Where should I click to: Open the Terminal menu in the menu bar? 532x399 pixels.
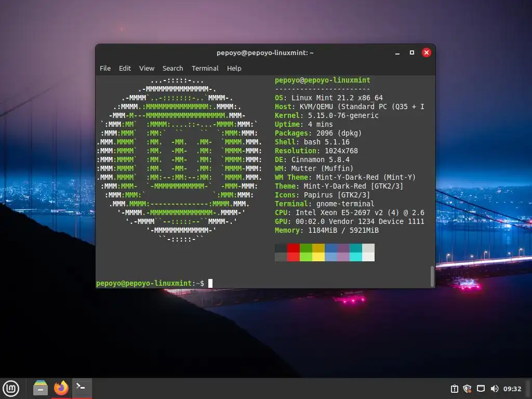coord(205,68)
